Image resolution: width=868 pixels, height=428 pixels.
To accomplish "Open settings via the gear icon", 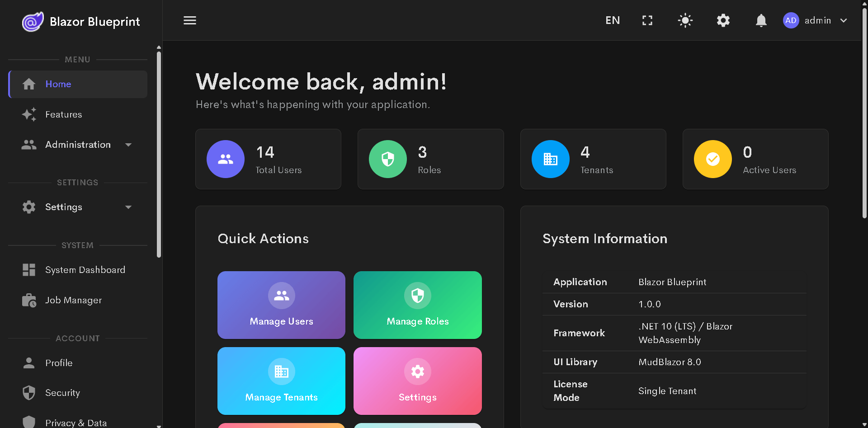I will coord(723,20).
